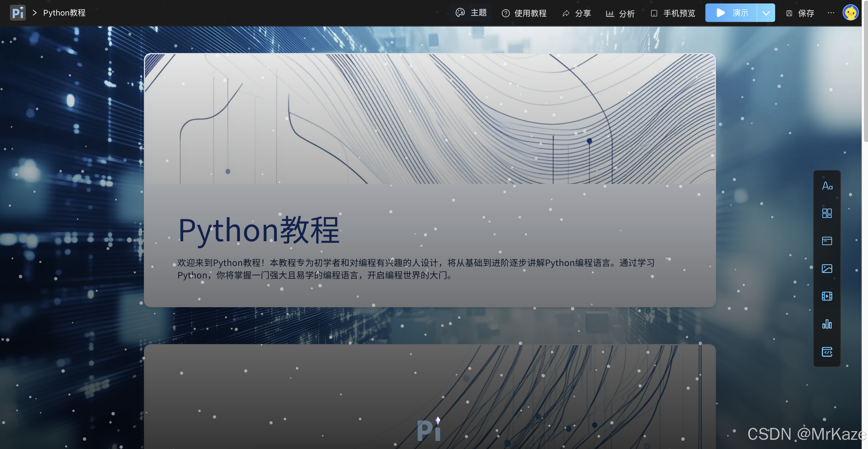
Task: Click the Python教程 title heading
Action: 258,230
